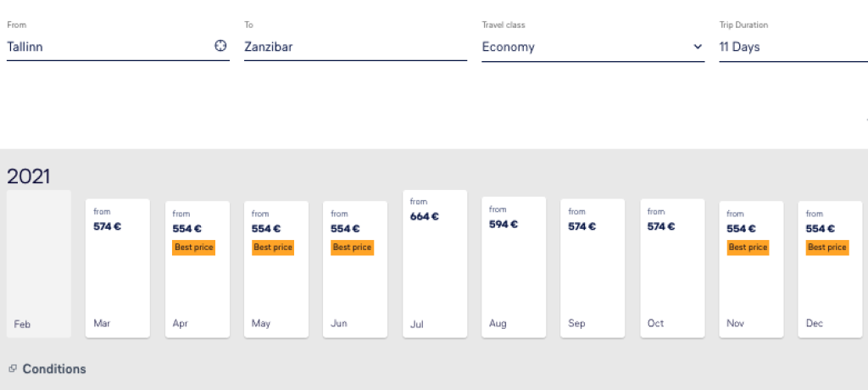868x390 pixels.
Task: Click the disabled February month card
Action: click(39, 265)
